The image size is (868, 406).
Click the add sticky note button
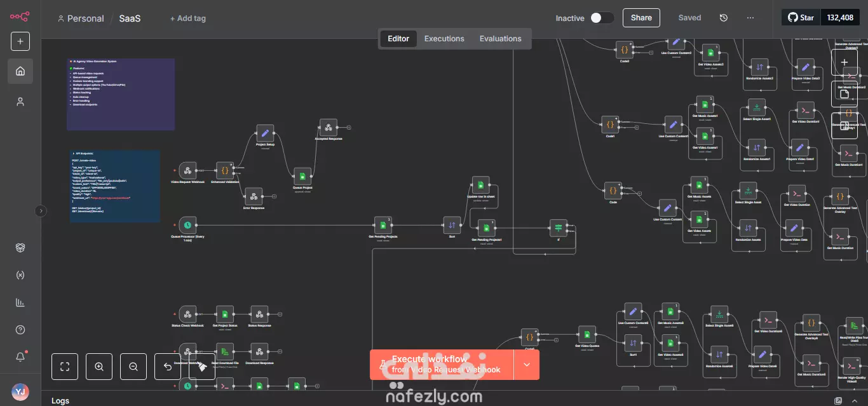coord(844,94)
